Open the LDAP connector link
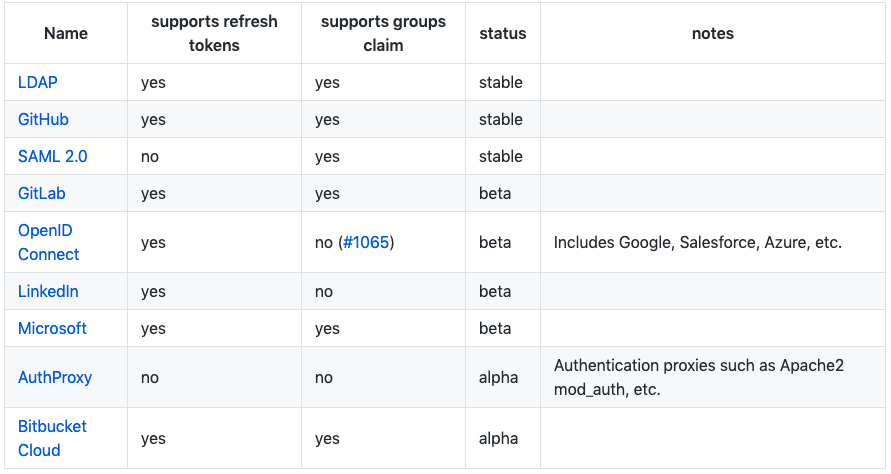Viewport: 891px width, 474px height. [38, 82]
